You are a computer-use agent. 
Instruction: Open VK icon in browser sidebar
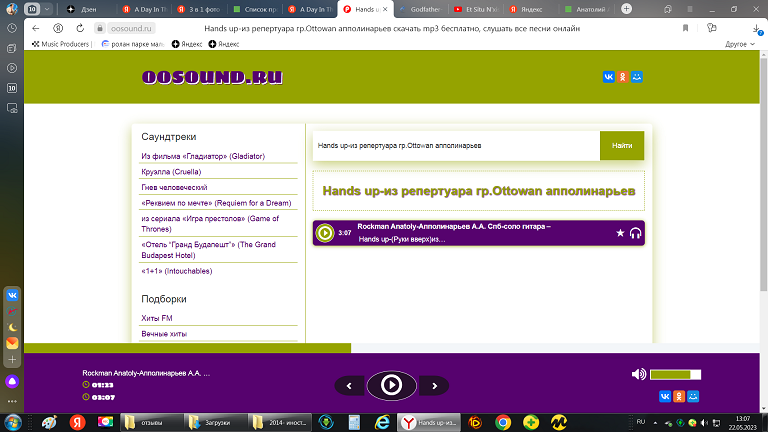[12, 295]
